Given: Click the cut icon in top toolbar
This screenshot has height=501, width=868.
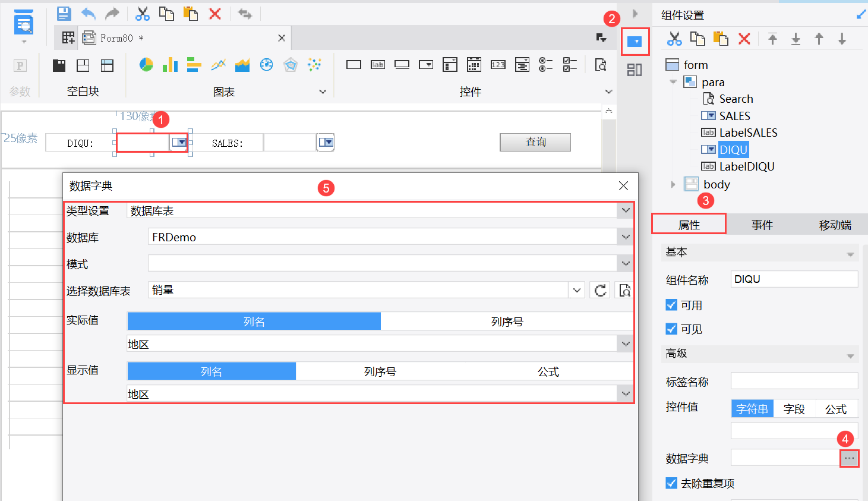Looking at the screenshot, I should [143, 14].
